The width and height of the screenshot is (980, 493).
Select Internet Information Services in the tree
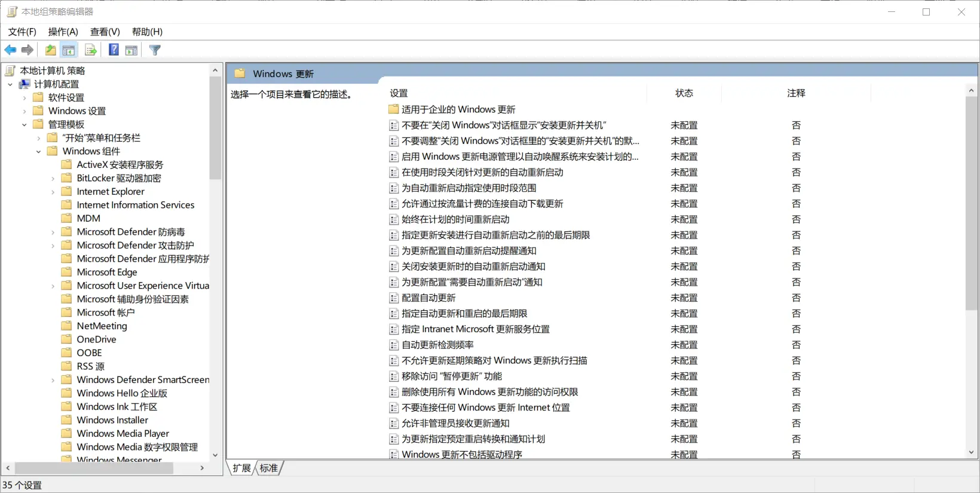pos(136,205)
